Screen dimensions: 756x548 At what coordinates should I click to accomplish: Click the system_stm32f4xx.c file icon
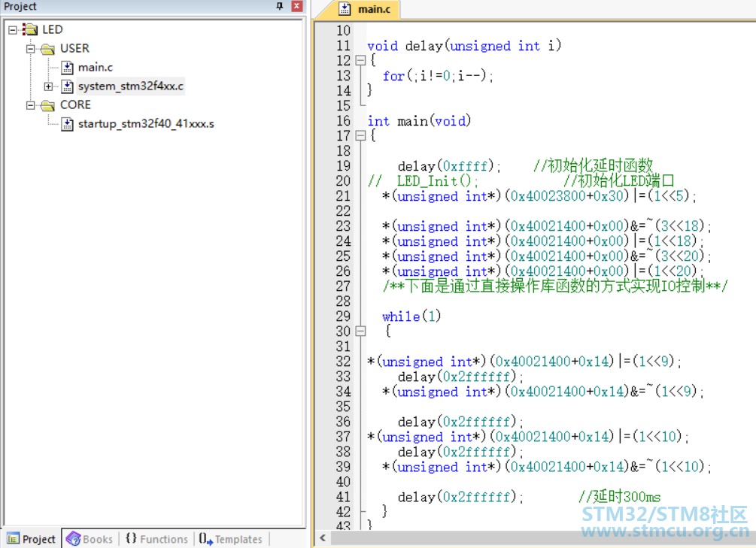point(68,86)
